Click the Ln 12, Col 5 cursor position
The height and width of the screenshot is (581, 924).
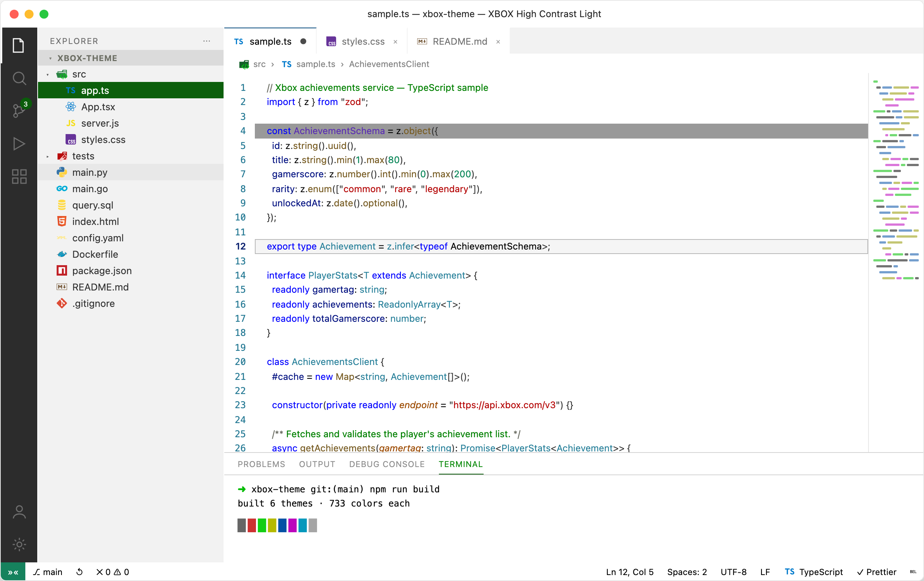(x=630, y=572)
